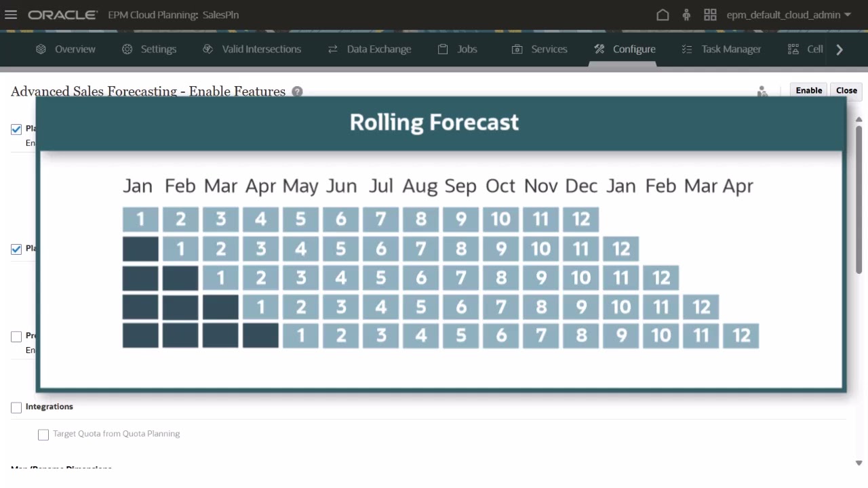This screenshot has height=488, width=868.
Task: Open the Task Manager tab
Action: [722, 49]
